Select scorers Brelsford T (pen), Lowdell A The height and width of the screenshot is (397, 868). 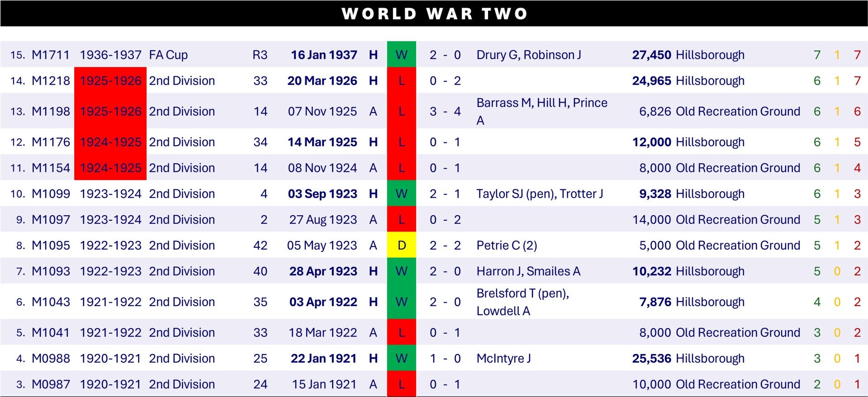pyautogui.click(x=522, y=302)
